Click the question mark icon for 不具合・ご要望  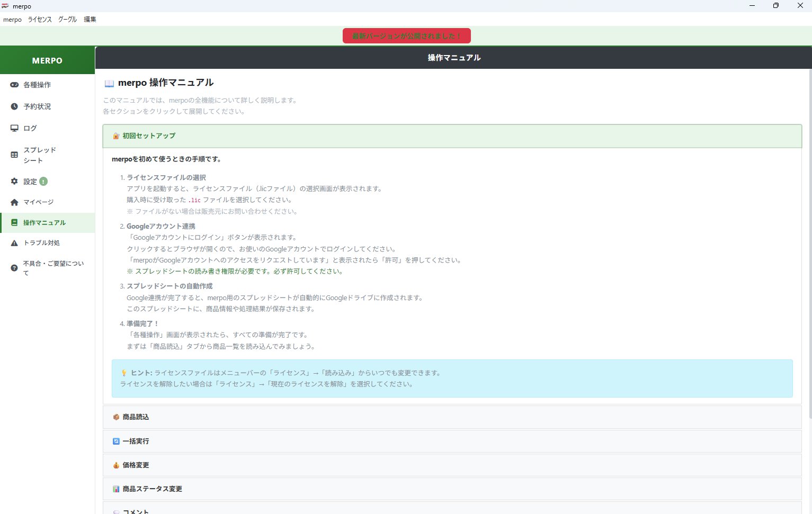(x=14, y=268)
